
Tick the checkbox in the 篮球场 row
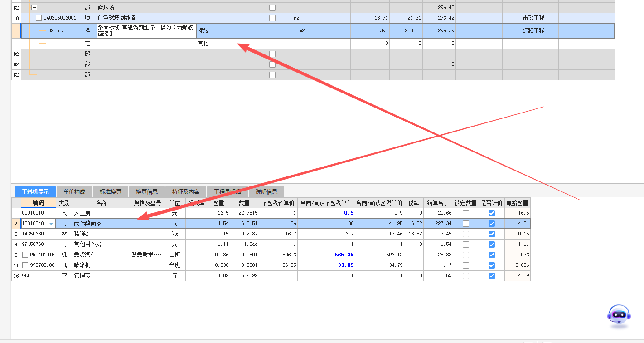(x=272, y=8)
